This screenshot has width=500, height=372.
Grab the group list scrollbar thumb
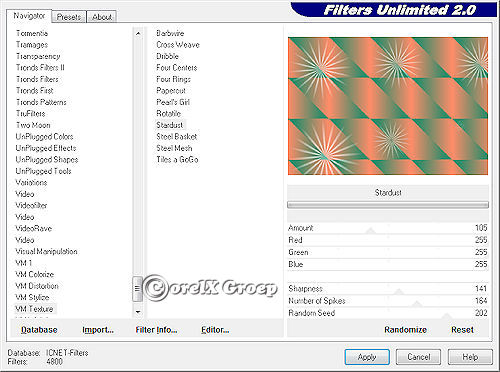pos(138,289)
